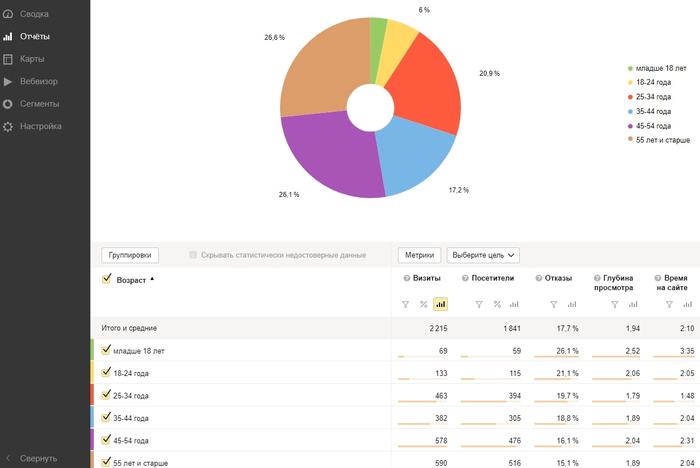
Task: Click the Карты icon in sidebar
Action: coord(8,59)
